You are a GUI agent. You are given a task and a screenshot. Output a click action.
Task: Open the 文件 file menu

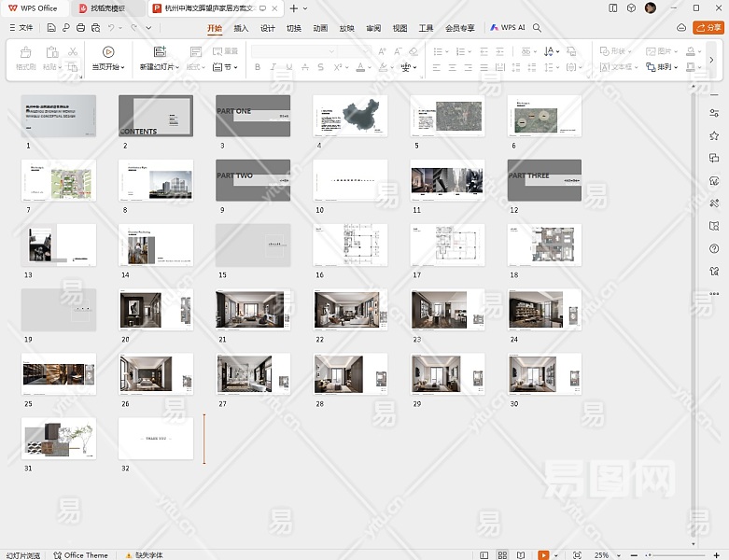(x=21, y=28)
